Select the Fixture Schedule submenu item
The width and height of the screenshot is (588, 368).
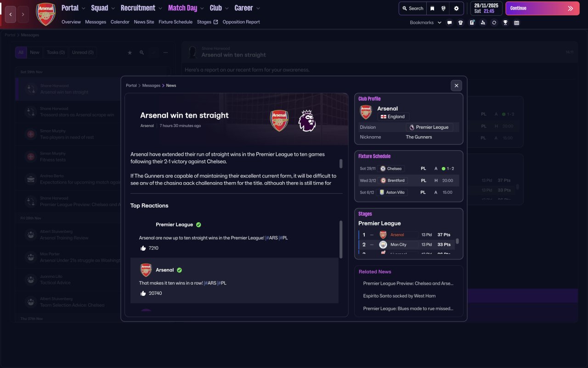(175, 22)
